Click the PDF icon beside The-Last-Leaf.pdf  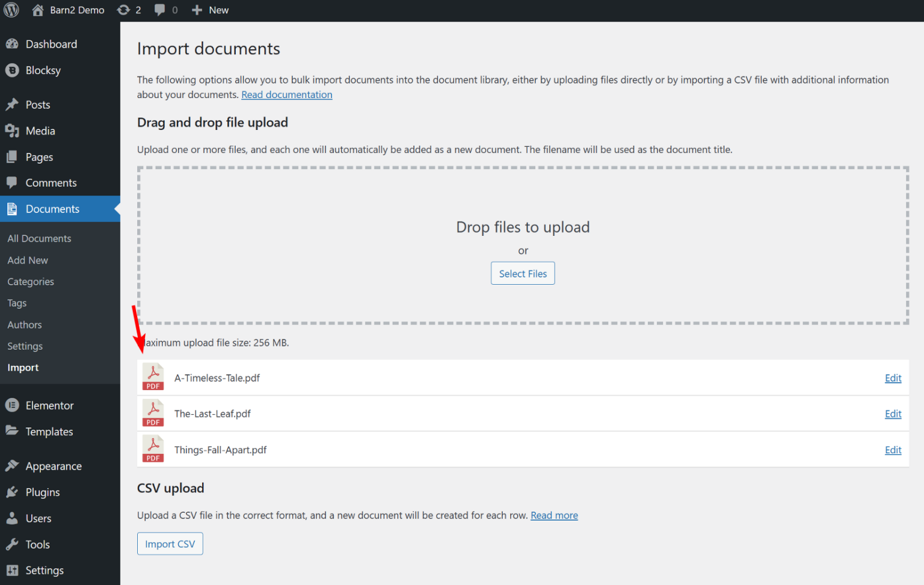pyautogui.click(x=153, y=413)
